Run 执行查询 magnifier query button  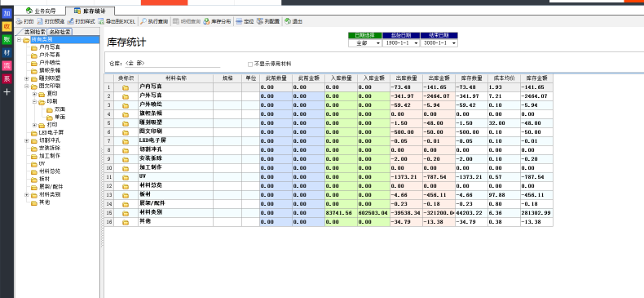coord(143,21)
